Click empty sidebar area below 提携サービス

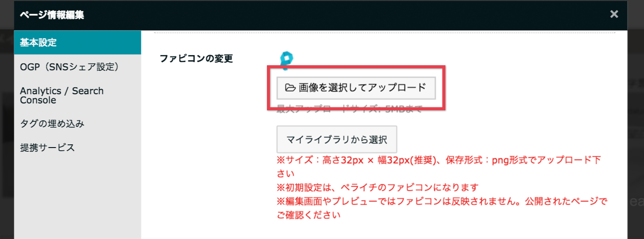pyautogui.click(x=78, y=199)
